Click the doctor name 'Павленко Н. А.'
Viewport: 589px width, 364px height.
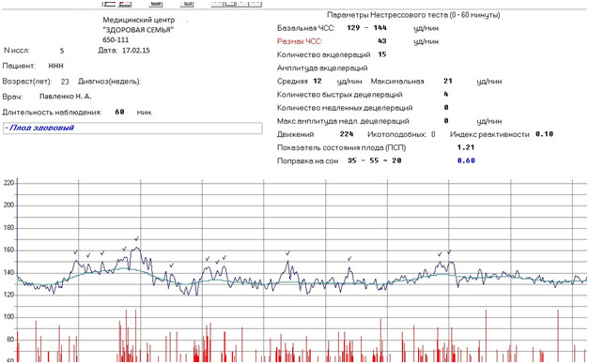coord(66,97)
